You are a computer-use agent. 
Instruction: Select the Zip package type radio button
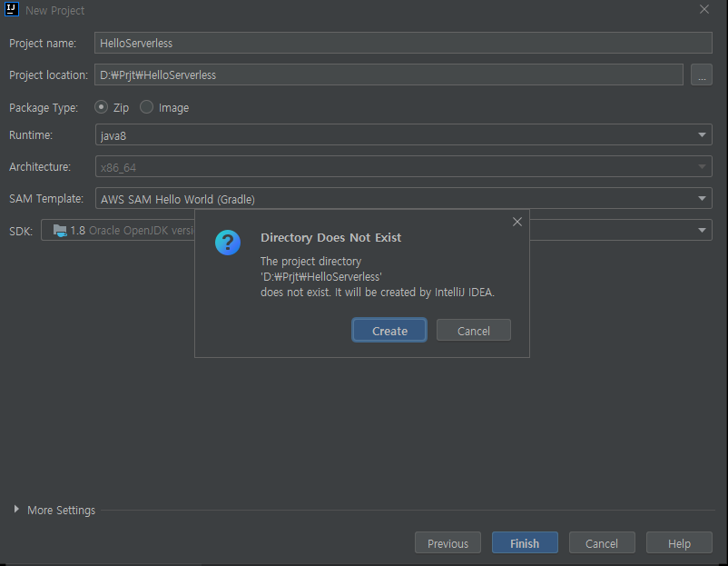click(x=102, y=107)
